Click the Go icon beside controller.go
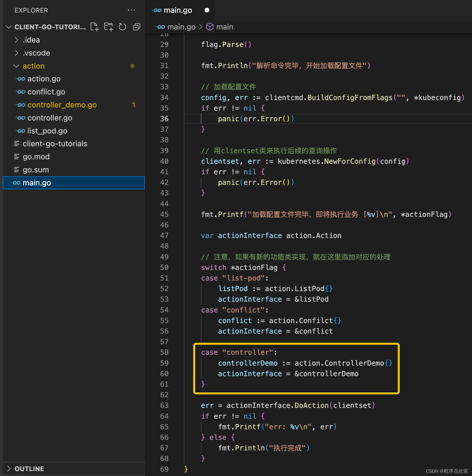Image resolution: width=472 pixels, height=476 pixels. [x=21, y=118]
